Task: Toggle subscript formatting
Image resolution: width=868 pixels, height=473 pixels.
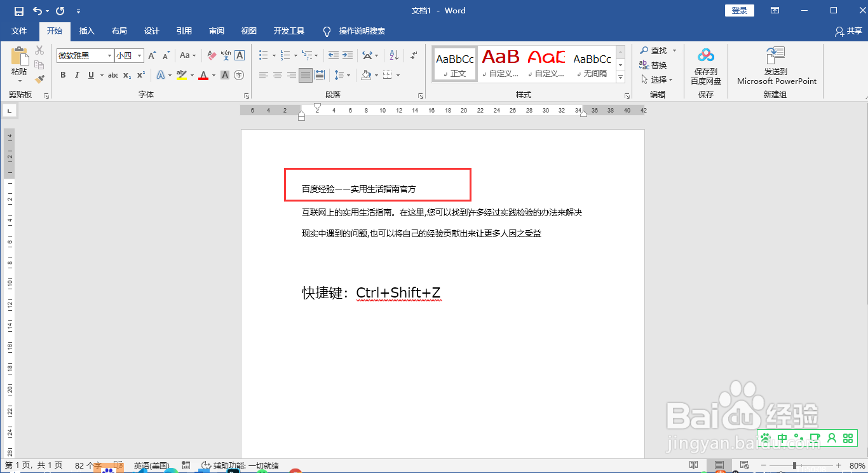Action: [127, 75]
